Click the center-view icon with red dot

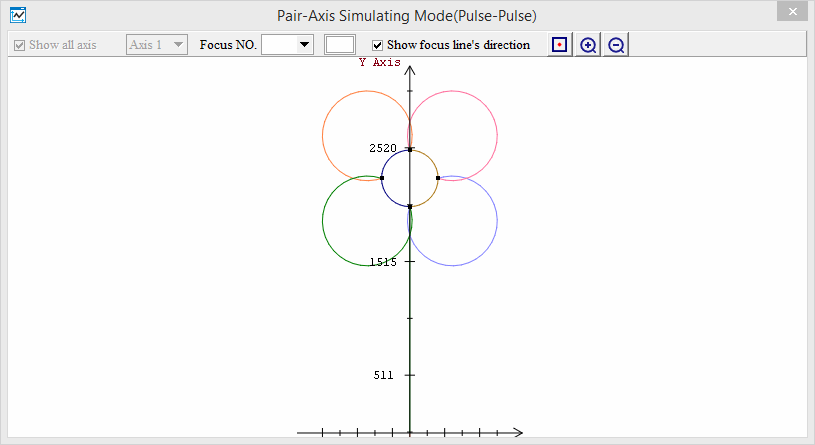point(560,45)
